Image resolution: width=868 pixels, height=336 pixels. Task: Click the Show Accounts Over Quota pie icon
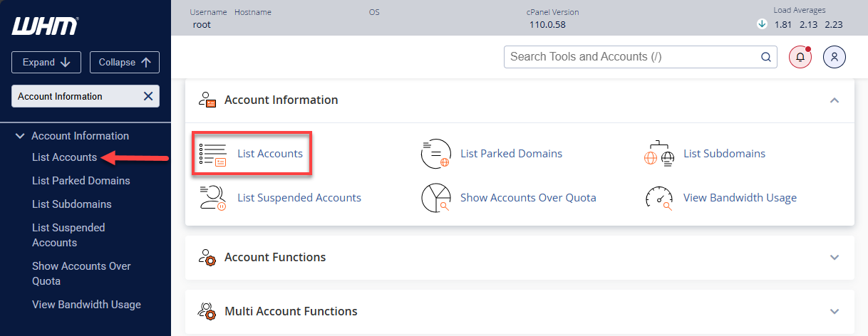pyautogui.click(x=435, y=198)
